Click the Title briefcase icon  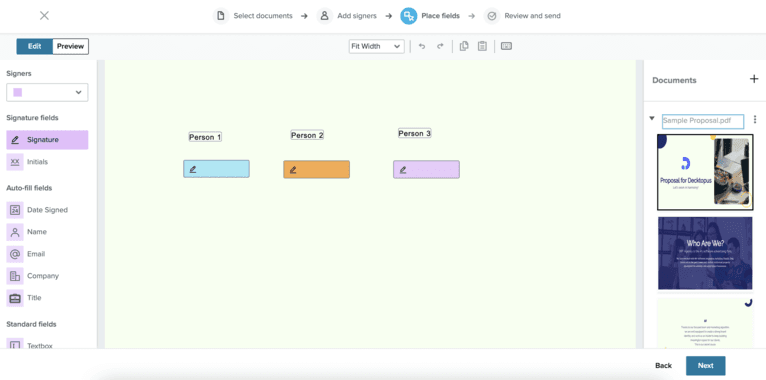pos(15,298)
